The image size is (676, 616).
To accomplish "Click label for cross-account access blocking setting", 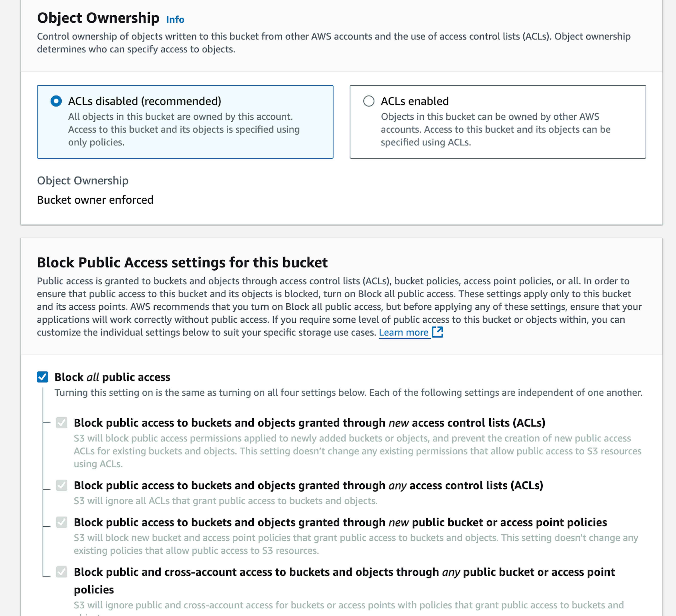I will 344,581.
